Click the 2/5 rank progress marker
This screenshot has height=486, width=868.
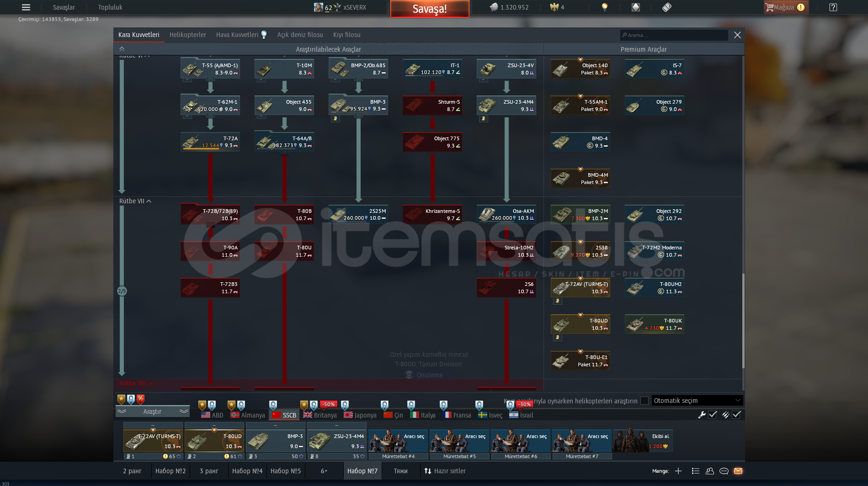coord(122,291)
